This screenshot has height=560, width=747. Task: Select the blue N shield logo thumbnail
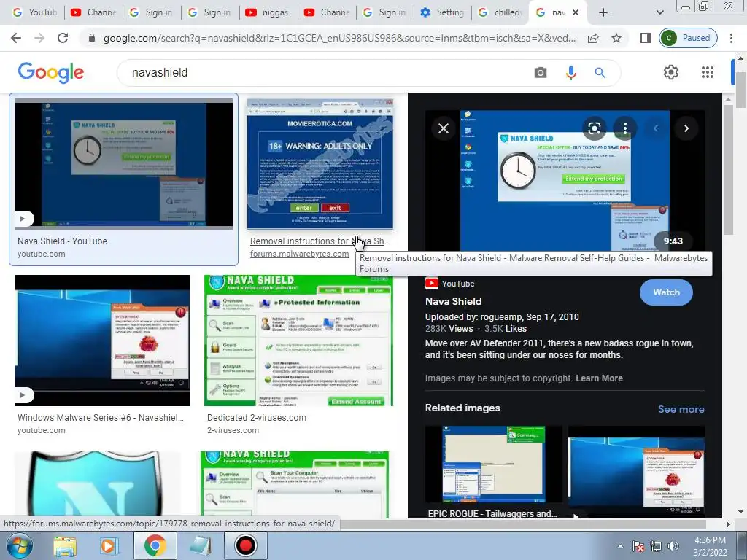click(97, 484)
